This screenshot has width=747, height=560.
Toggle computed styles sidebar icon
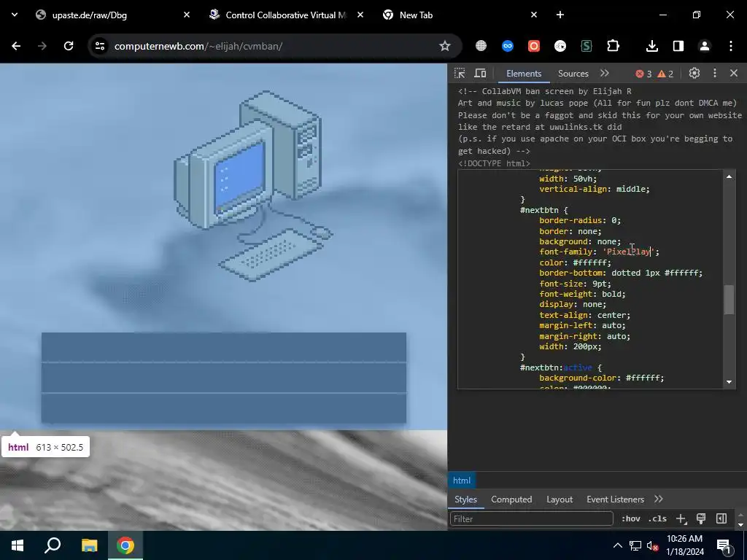click(x=721, y=518)
